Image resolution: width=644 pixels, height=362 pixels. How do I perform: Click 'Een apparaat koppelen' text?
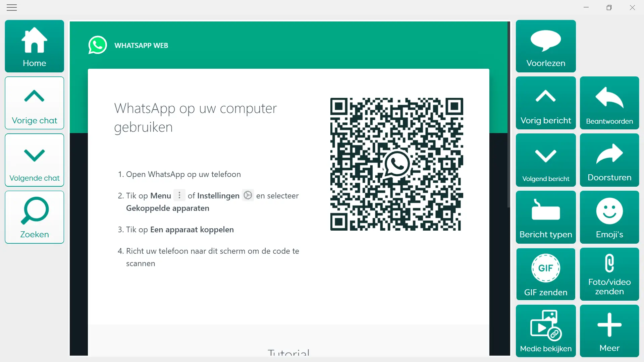point(192,230)
